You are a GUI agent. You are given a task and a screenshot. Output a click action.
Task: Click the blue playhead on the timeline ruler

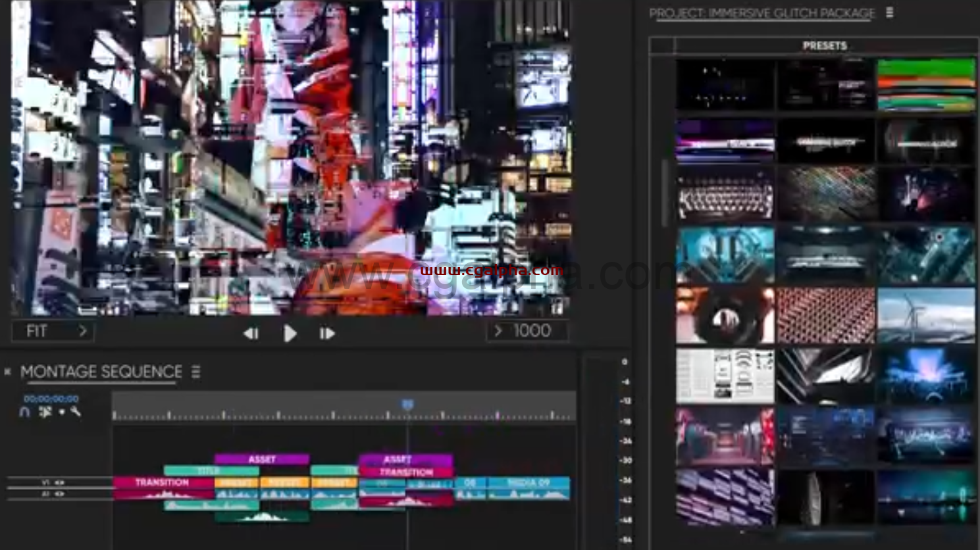click(x=407, y=405)
